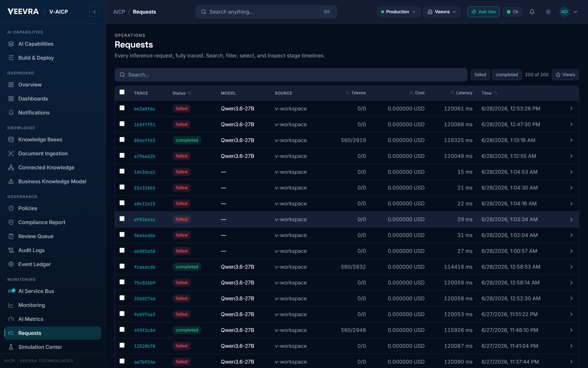
Task: Open the Requests item in the sidebar
Action: click(53, 333)
